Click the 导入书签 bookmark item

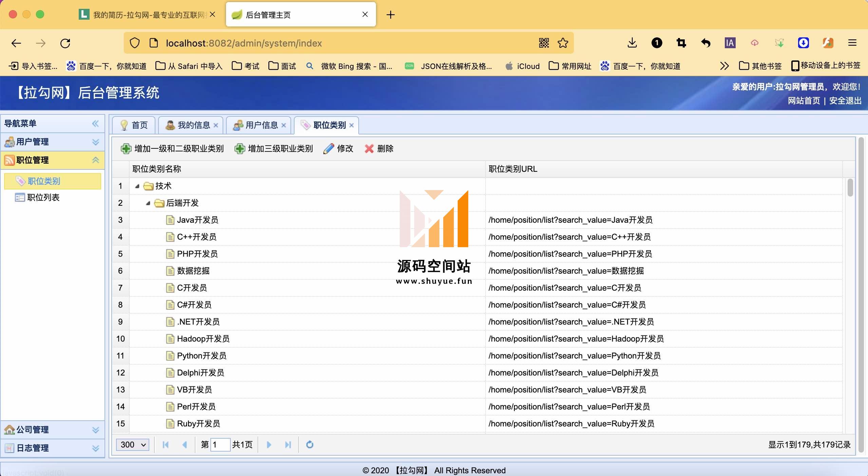coord(33,66)
